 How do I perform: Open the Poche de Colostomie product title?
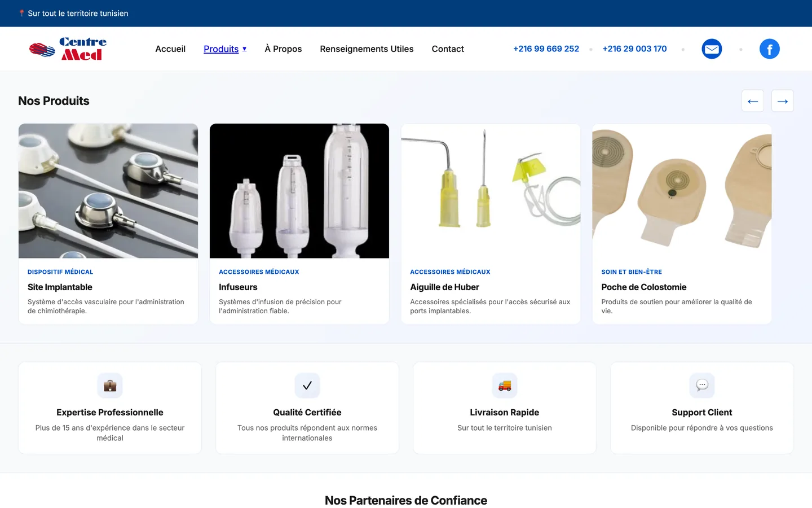click(644, 287)
